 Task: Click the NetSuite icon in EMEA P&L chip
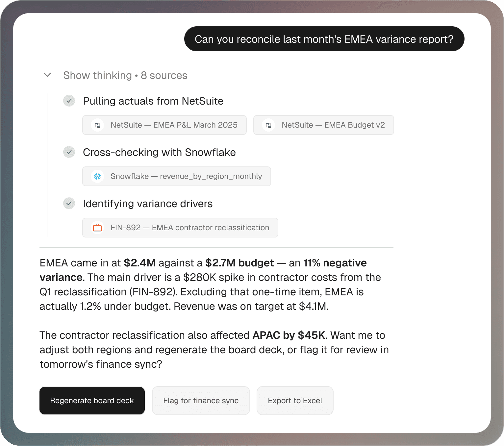(x=97, y=125)
